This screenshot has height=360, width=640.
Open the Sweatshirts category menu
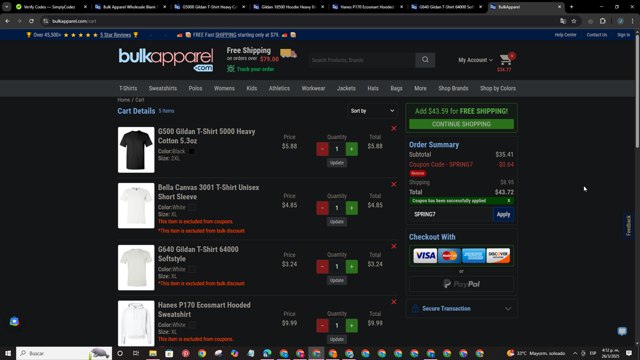coord(163,88)
